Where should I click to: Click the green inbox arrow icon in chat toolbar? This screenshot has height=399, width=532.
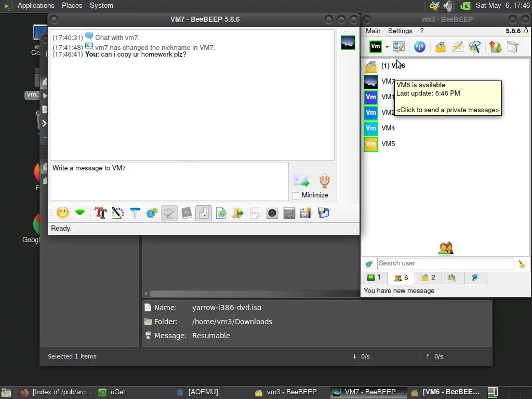[x=80, y=212]
